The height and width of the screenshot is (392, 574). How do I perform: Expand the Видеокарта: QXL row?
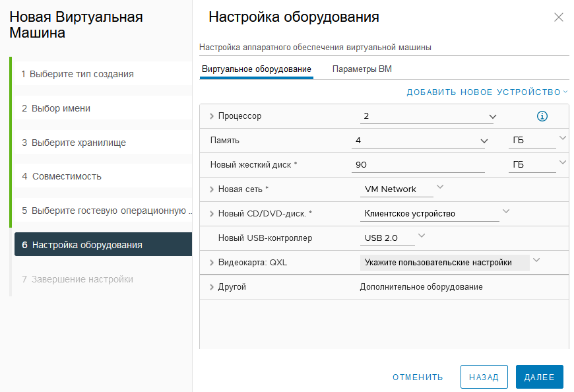(212, 263)
